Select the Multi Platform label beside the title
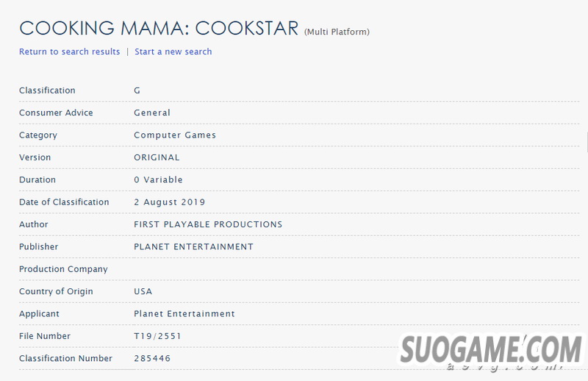 337,32
